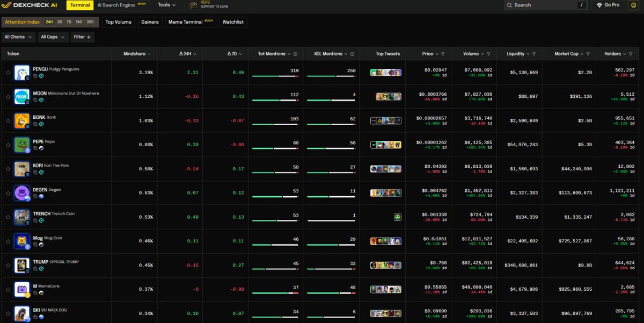Star the MOON token row

8,96
